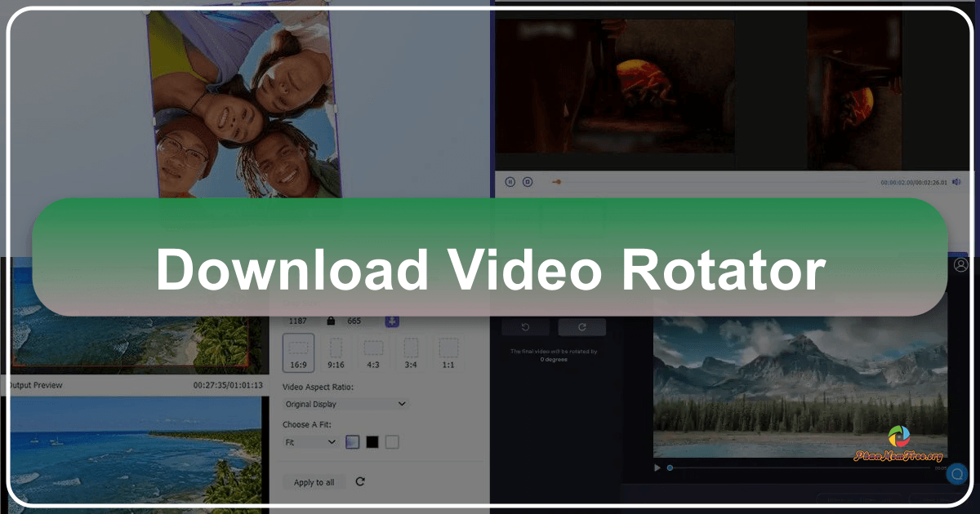Select the rotate clockwise icon
The height and width of the screenshot is (514, 980).
click(x=582, y=328)
